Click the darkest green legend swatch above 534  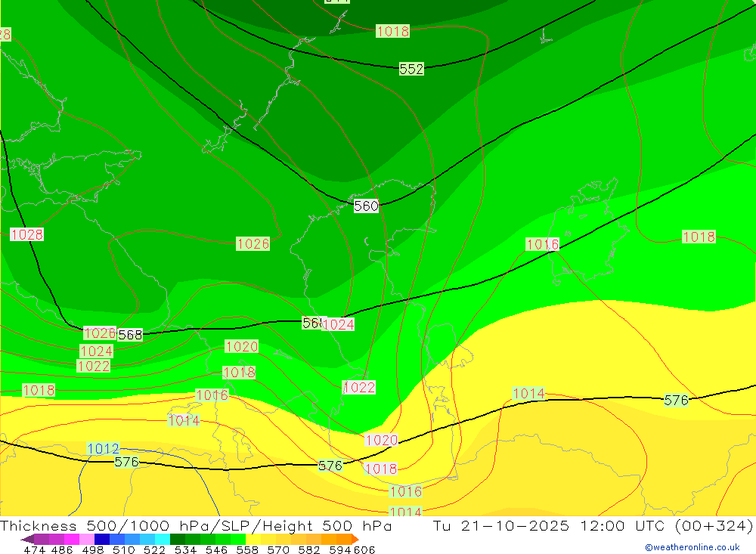pyautogui.click(x=178, y=539)
